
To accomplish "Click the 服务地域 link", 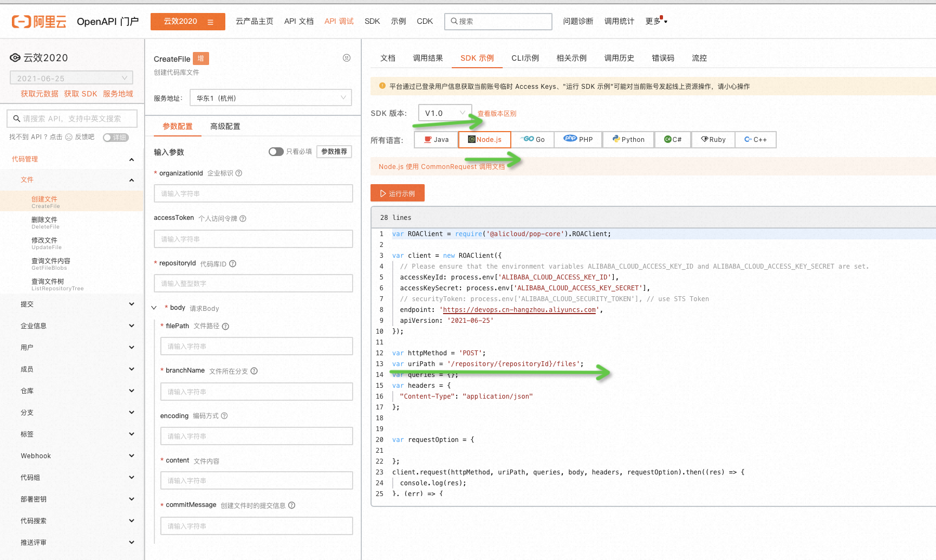I will (118, 94).
